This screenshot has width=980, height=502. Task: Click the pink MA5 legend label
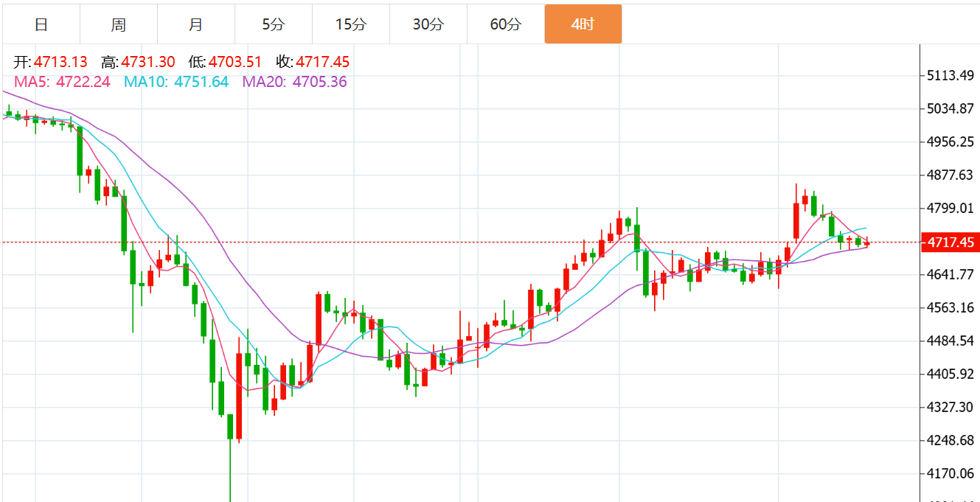pyautogui.click(x=62, y=82)
